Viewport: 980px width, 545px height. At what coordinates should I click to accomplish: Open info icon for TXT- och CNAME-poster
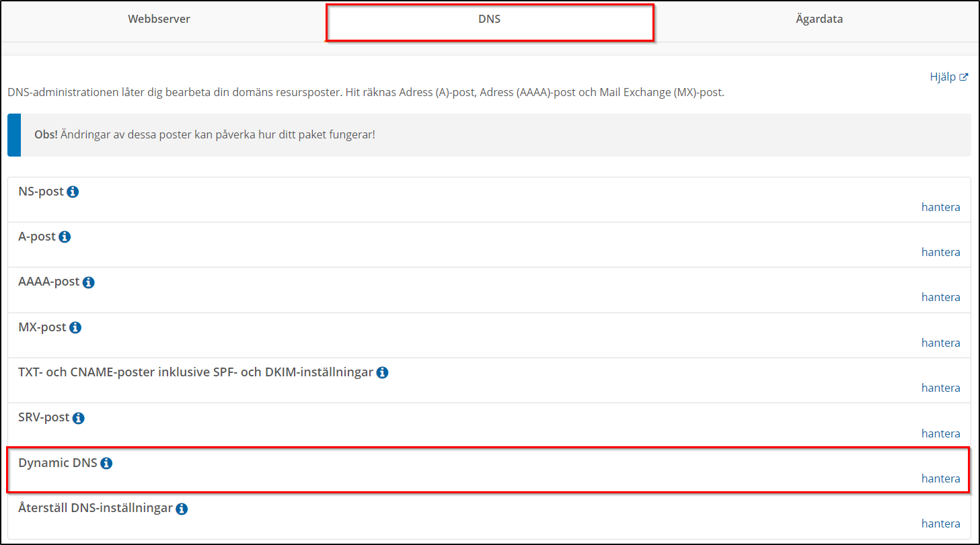[x=382, y=373]
